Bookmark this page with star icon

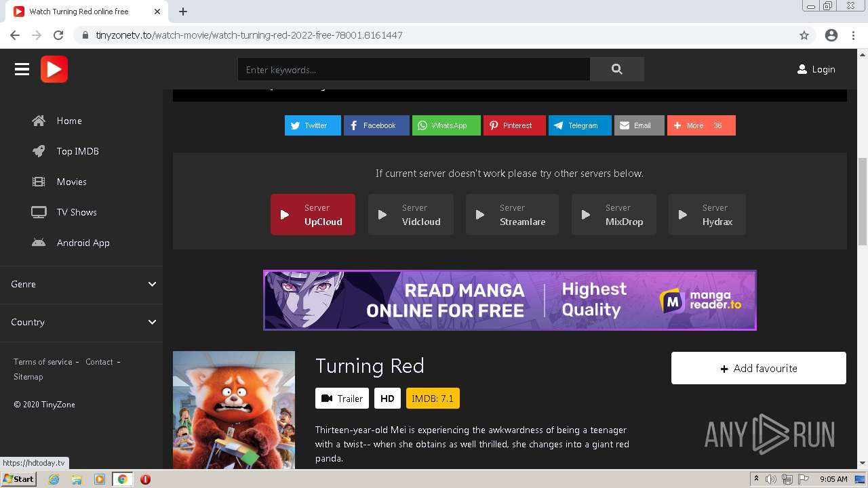(x=804, y=35)
